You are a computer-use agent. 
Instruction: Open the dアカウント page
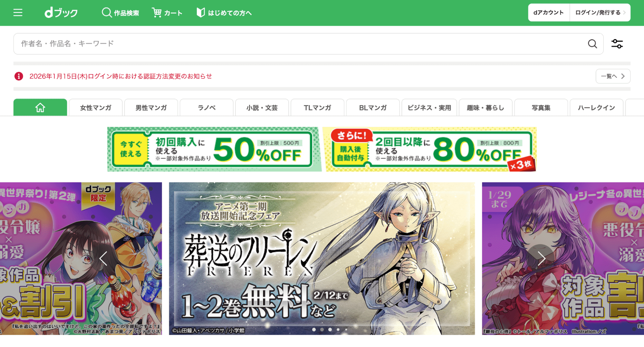(x=548, y=12)
